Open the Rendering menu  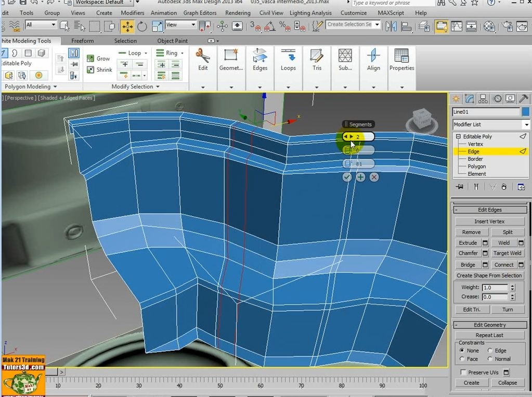pyautogui.click(x=238, y=12)
